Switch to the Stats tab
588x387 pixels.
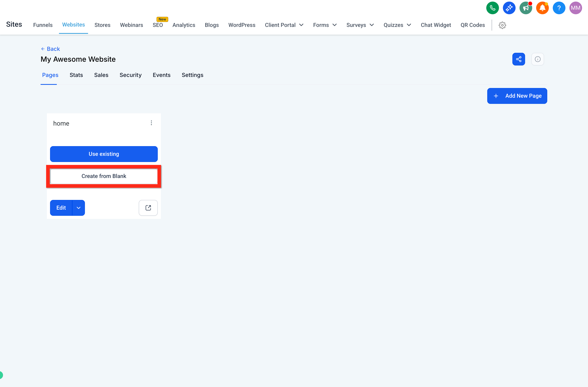click(76, 75)
